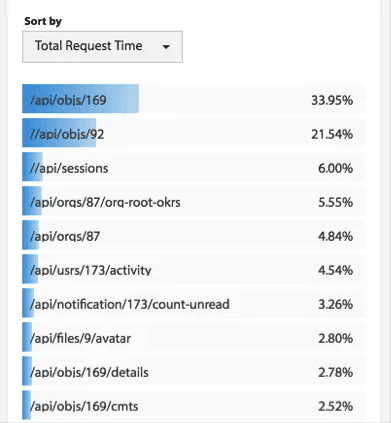Click the dropdown arrow in Sort by box
This screenshot has width=391, height=423.
tap(166, 47)
